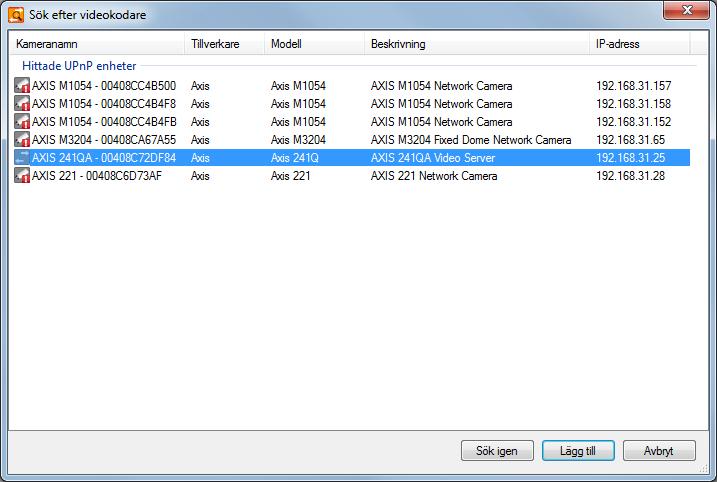Click the camera icon for AXIS M1054 - 00408CC4B4FB

[x=21, y=122]
